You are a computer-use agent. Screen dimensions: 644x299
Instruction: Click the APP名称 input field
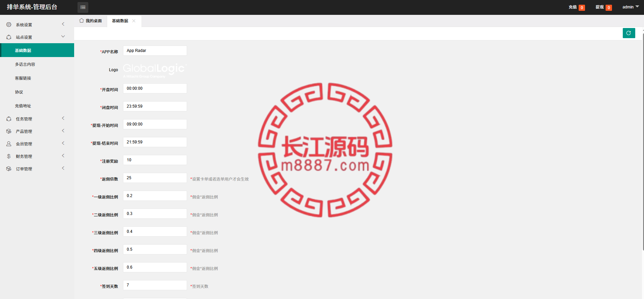(155, 51)
